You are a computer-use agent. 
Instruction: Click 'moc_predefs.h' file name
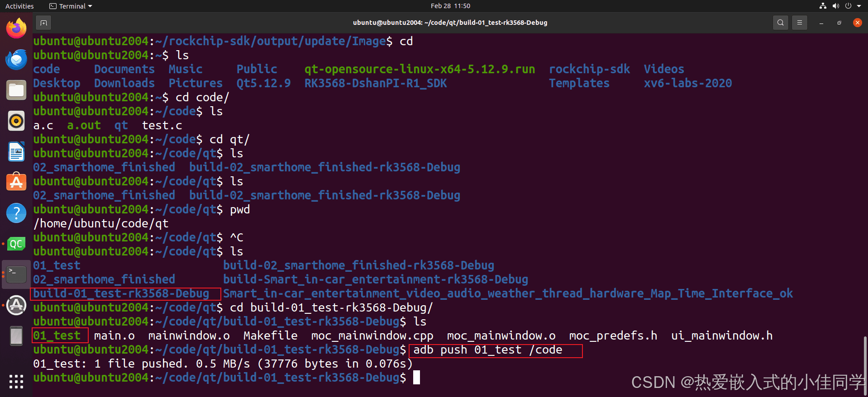[613, 336]
